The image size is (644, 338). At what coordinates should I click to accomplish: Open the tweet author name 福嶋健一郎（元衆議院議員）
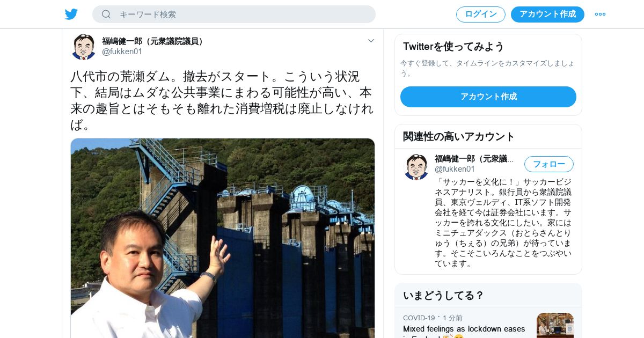point(154,41)
